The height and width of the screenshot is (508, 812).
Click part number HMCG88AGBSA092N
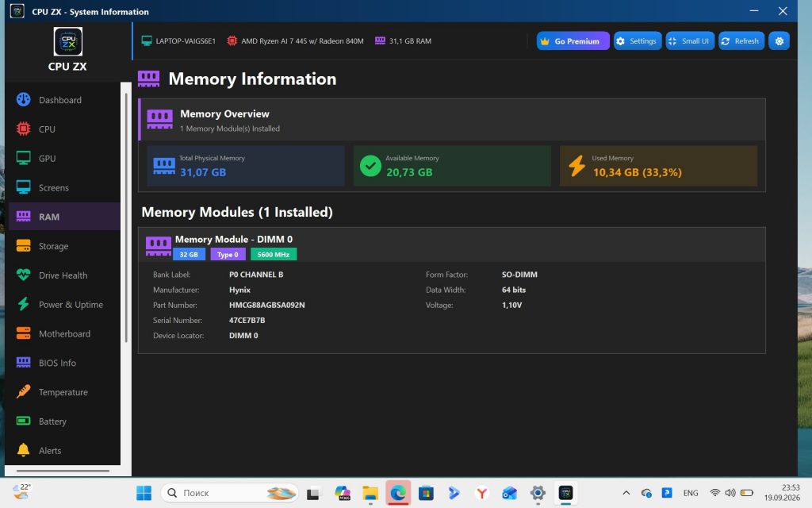click(266, 306)
